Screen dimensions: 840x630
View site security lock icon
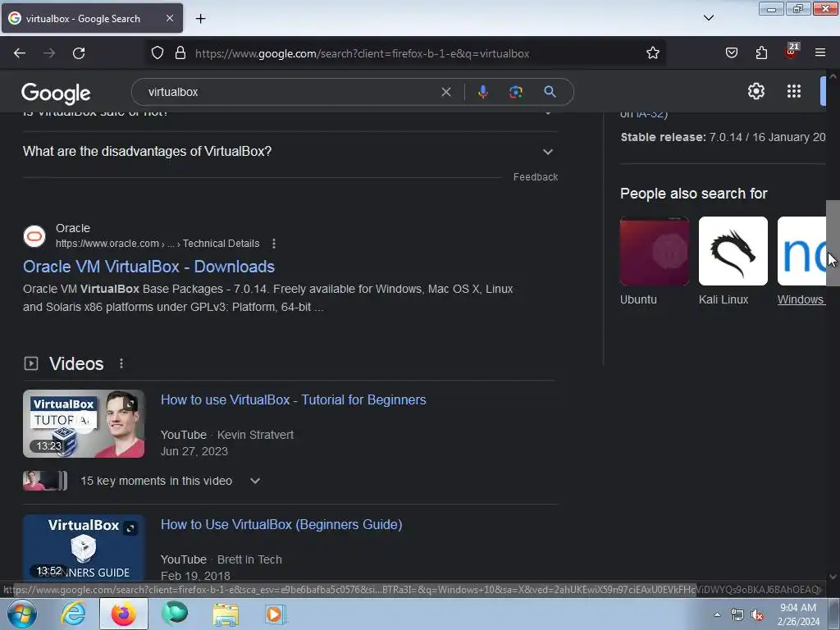[180, 53]
